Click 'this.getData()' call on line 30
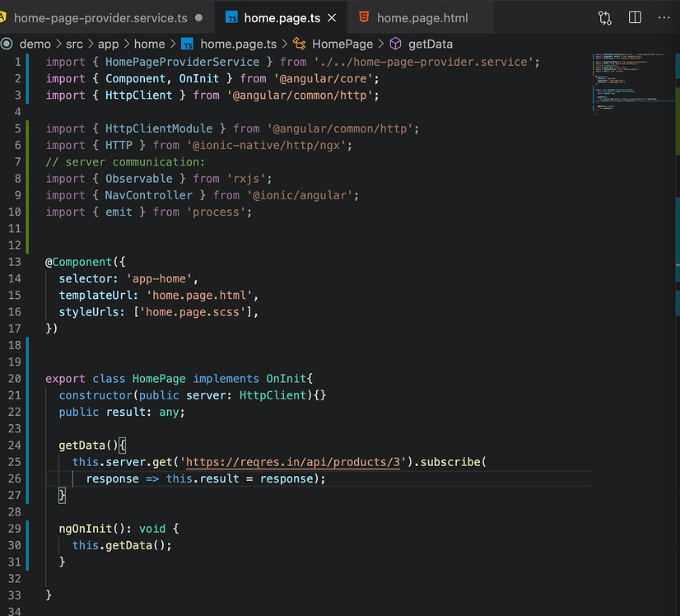Screen dimensions: 680x616 [122, 545]
